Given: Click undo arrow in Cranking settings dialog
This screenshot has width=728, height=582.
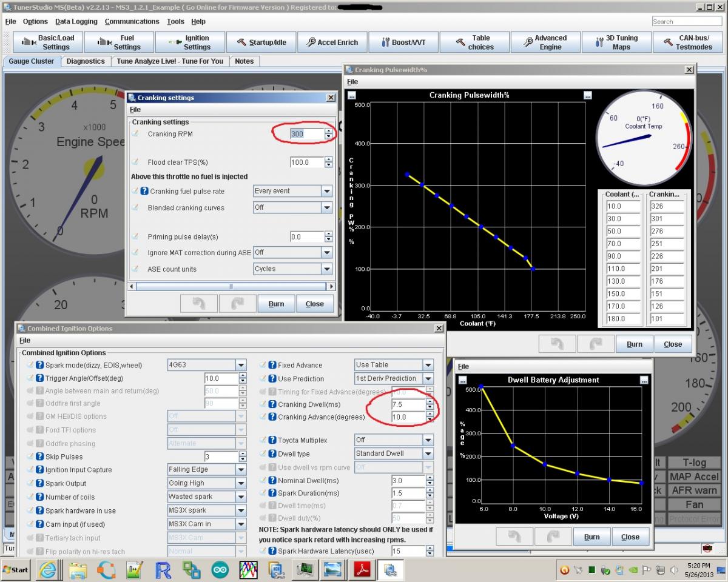Looking at the screenshot, I should [198, 304].
